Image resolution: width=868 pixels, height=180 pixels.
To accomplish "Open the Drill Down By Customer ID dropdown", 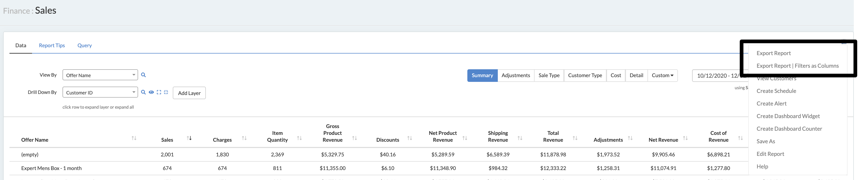I will [x=100, y=93].
